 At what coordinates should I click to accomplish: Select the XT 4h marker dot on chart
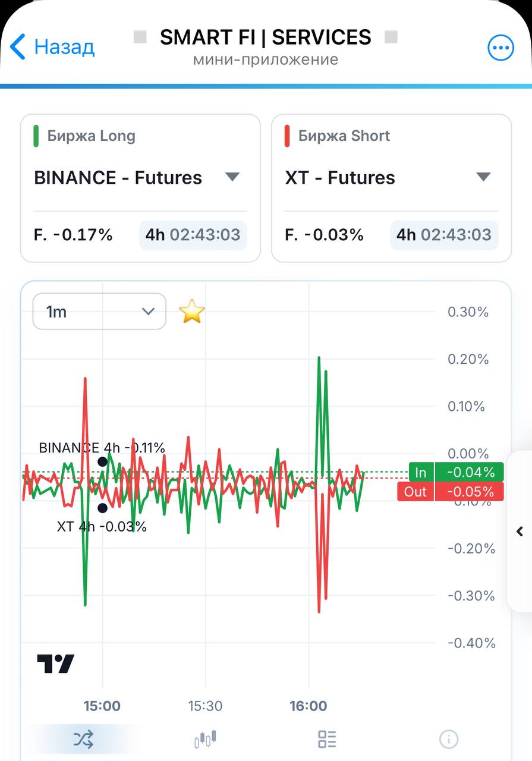pos(103,508)
